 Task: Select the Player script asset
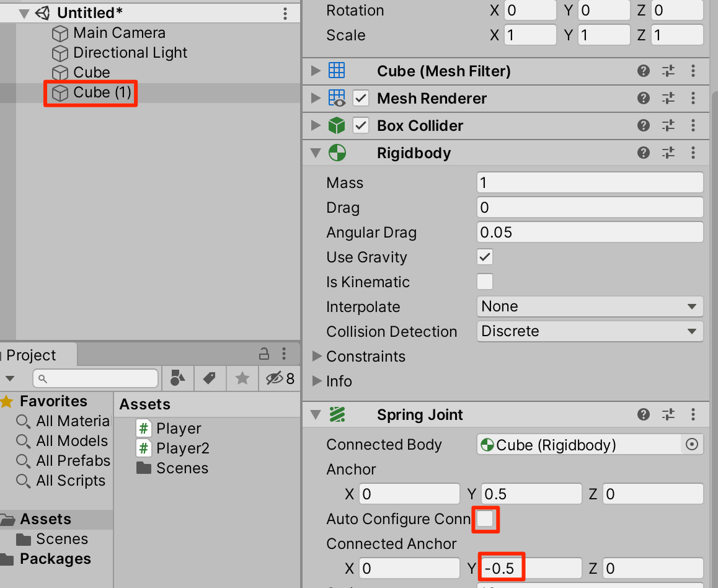click(169, 429)
